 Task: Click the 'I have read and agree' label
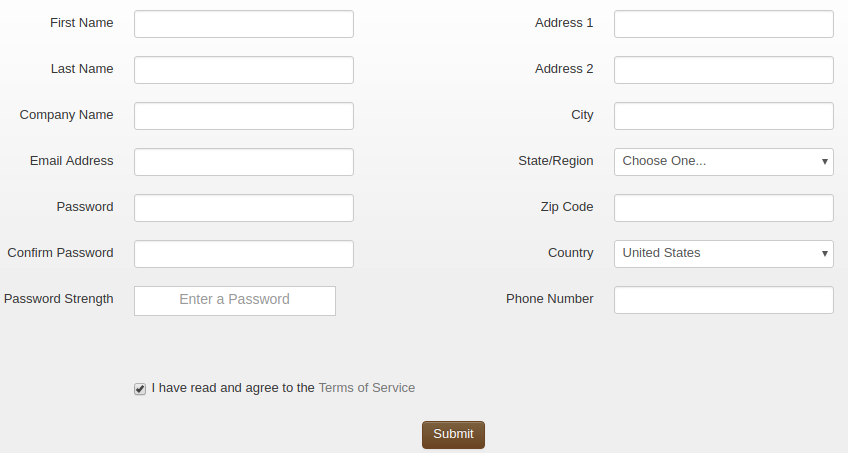pos(233,388)
